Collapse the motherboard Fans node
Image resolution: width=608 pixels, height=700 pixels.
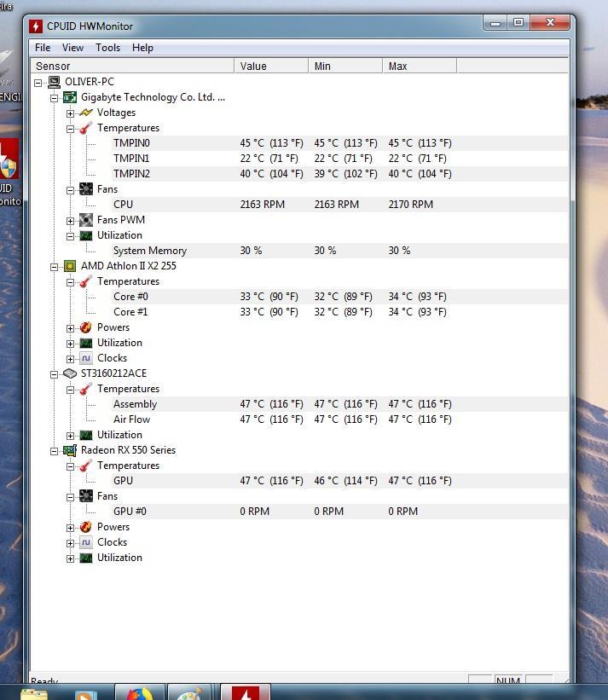(70, 190)
